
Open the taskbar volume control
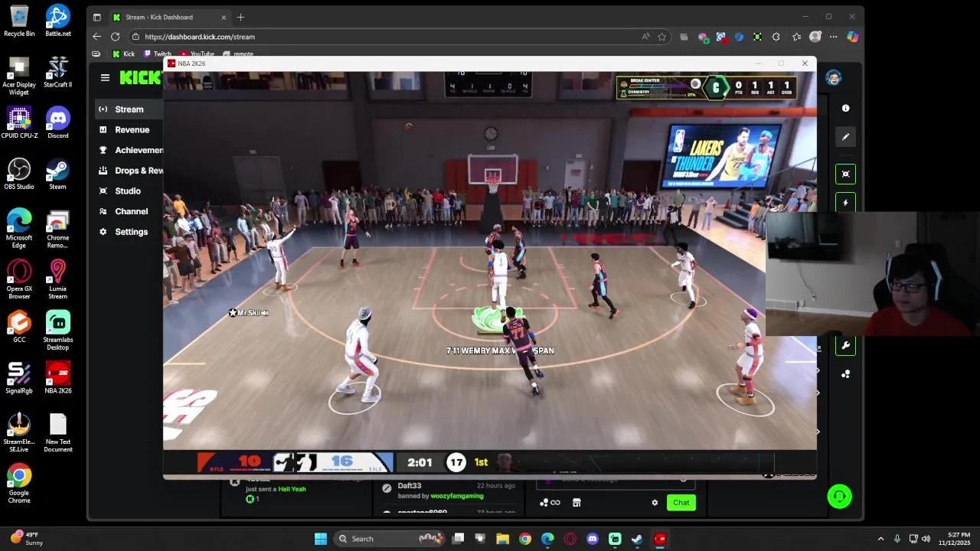926,539
